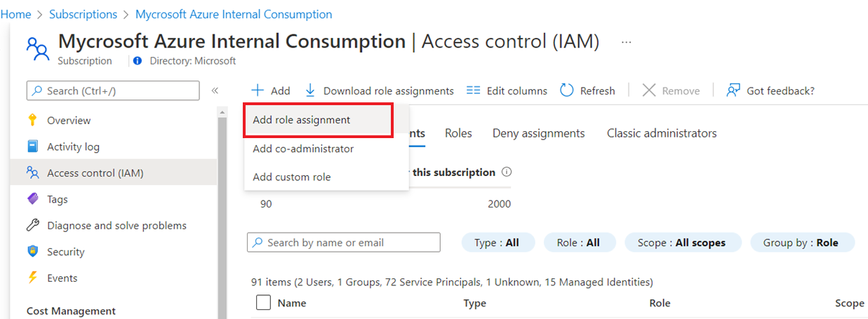
Task: Click the Events lightning bolt icon
Action: click(x=32, y=278)
